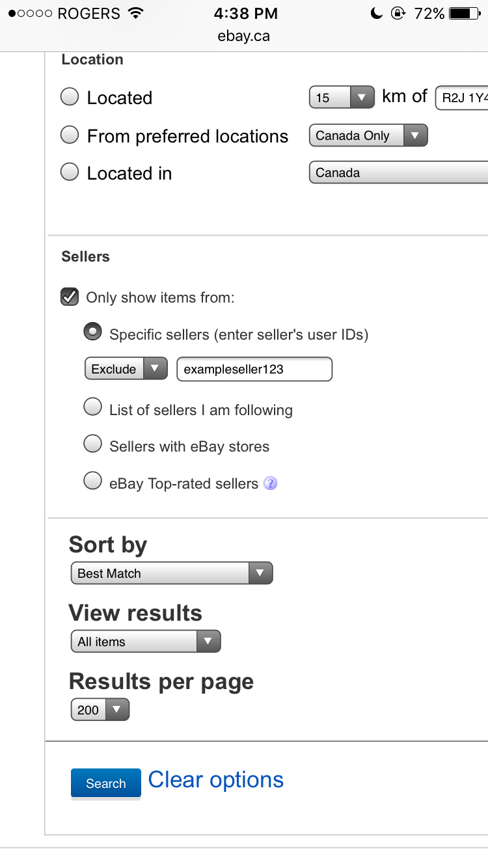
Task: Choose 'Sellers with eBay stores' option
Action: tap(93, 444)
